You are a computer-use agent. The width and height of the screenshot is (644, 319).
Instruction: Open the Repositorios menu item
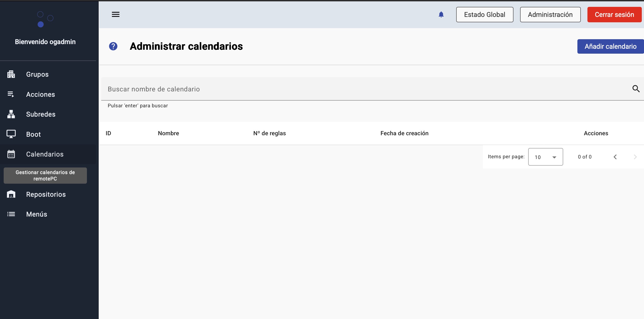pyautogui.click(x=46, y=194)
